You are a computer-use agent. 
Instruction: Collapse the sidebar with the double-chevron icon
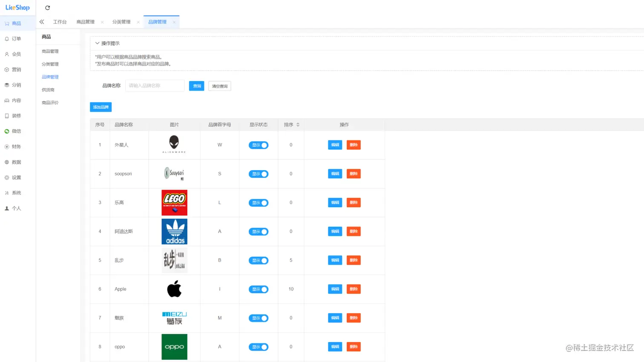pos(42,22)
